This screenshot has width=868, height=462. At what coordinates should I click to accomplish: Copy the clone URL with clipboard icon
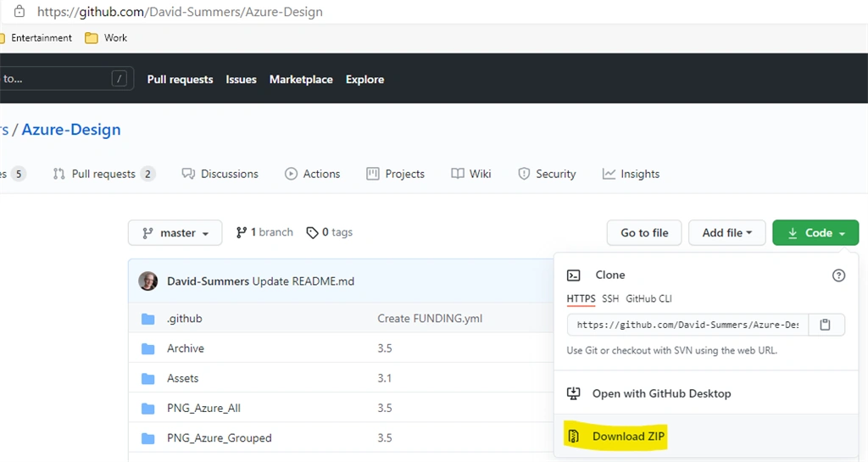826,325
